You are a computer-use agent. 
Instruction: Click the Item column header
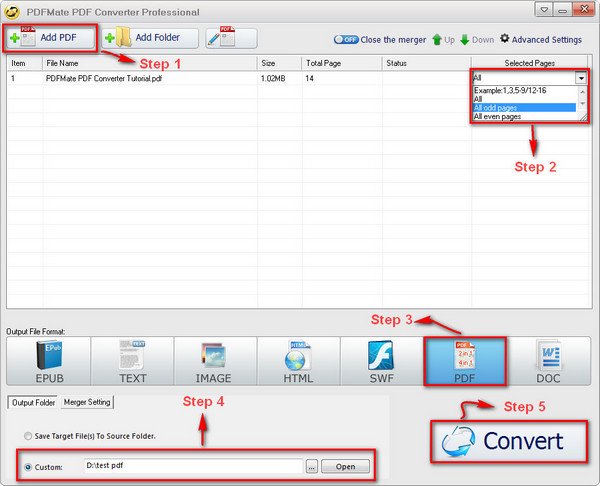(25, 63)
